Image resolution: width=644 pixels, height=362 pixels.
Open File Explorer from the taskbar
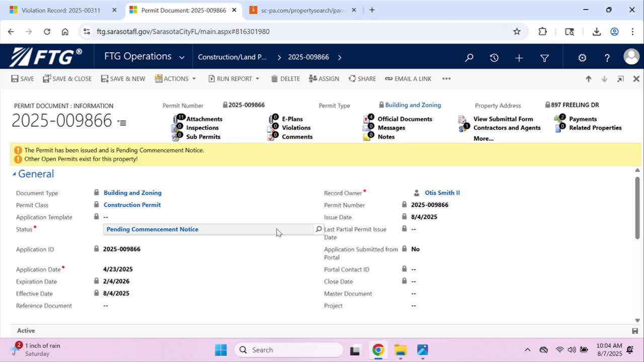(x=400, y=350)
